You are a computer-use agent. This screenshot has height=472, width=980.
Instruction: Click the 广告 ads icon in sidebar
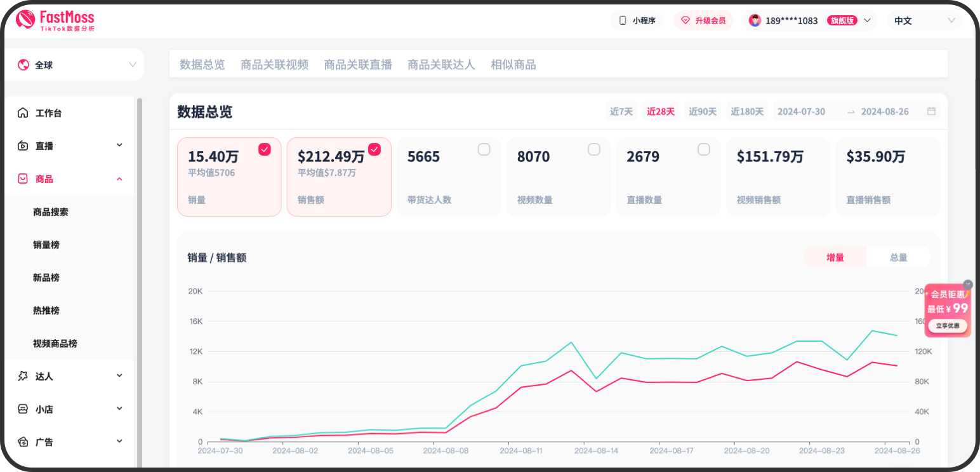coord(23,442)
